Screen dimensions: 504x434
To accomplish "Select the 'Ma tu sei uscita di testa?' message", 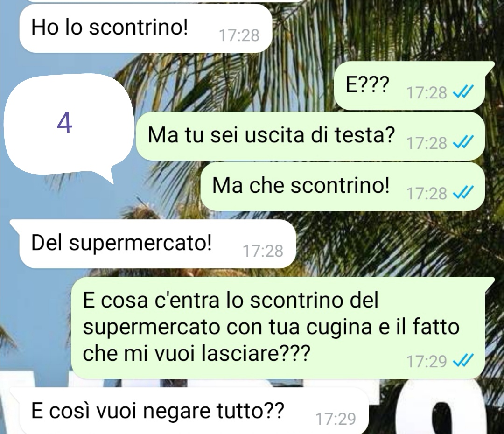I will [x=310, y=136].
